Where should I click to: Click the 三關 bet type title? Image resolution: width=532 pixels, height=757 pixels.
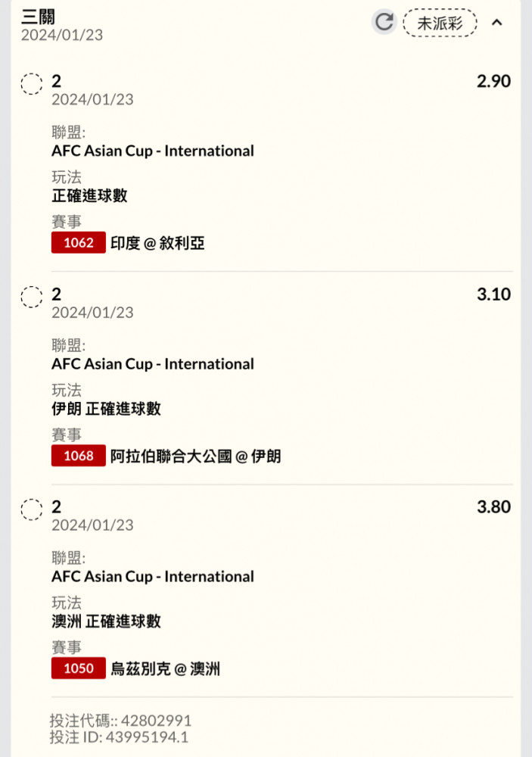click(x=38, y=17)
